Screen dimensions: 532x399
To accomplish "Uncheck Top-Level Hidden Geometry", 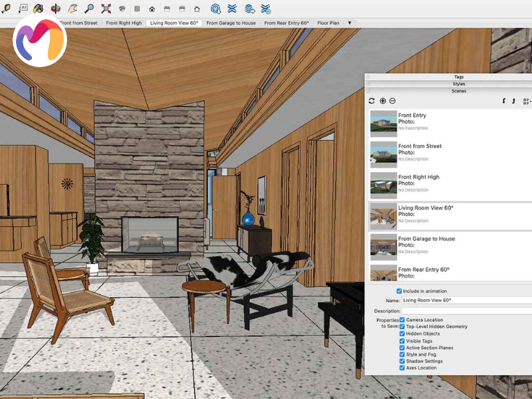I will click(402, 327).
